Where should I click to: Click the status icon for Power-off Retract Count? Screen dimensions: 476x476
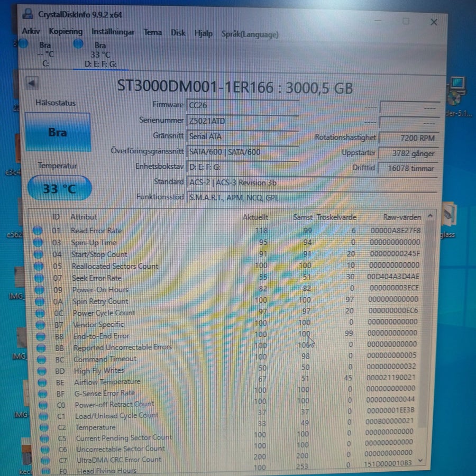[x=43, y=405]
